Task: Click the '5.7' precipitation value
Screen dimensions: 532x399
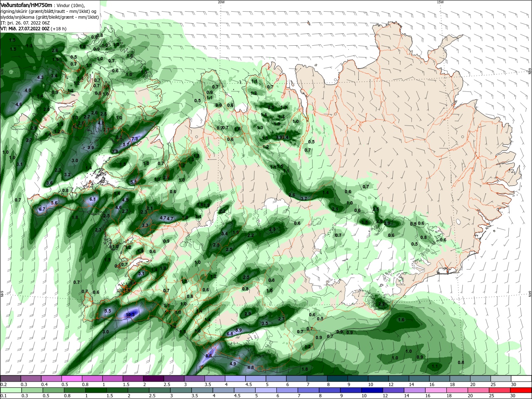Action: point(126,144)
